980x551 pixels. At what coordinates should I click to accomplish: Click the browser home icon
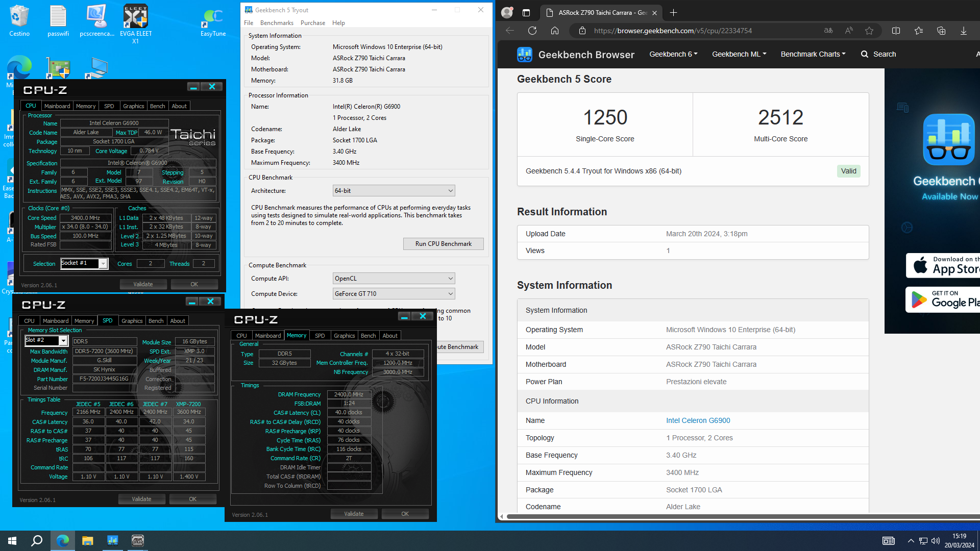click(555, 31)
